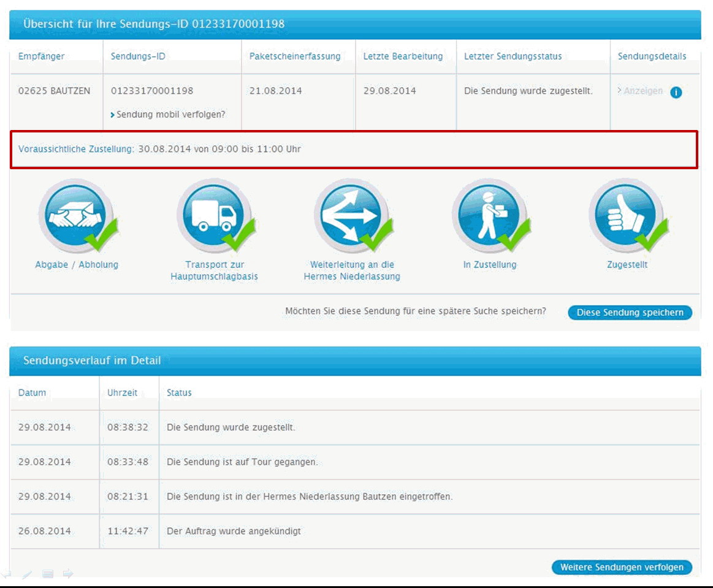Screen dimensions: 713x588
Task: Click the Letzte Bearbeitung column header
Action: pyautogui.click(x=403, y=56)
